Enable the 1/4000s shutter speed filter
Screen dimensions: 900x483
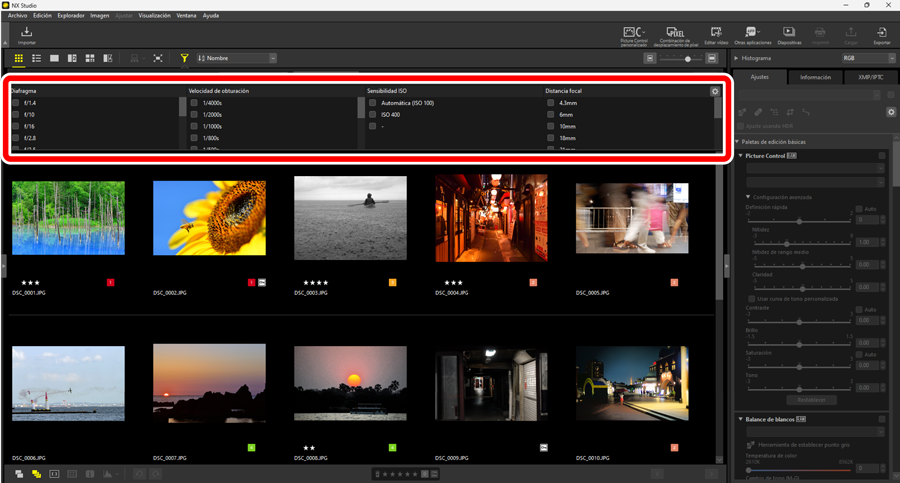coord(194,103)
